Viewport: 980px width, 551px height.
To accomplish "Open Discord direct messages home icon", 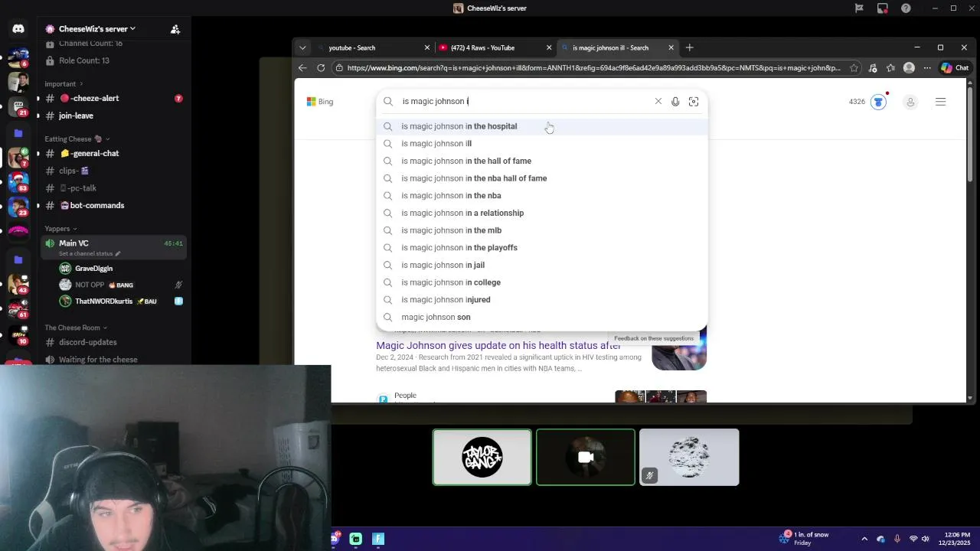I will (x=18, y=28).
